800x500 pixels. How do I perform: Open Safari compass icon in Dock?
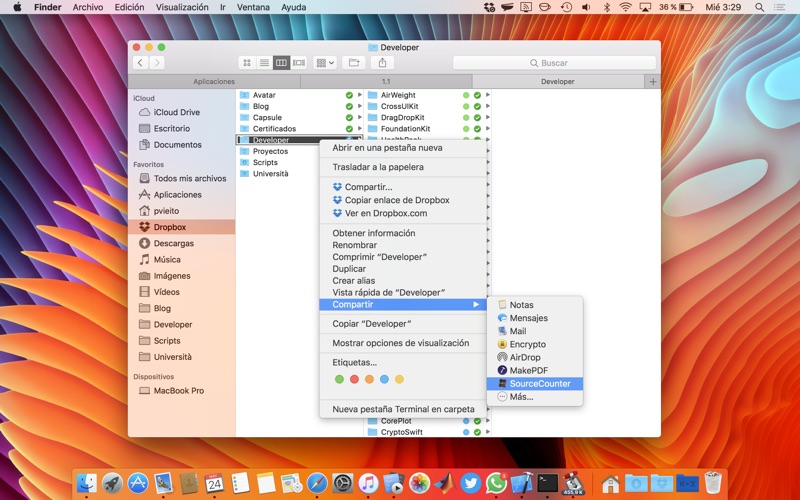tap(317, 483)
